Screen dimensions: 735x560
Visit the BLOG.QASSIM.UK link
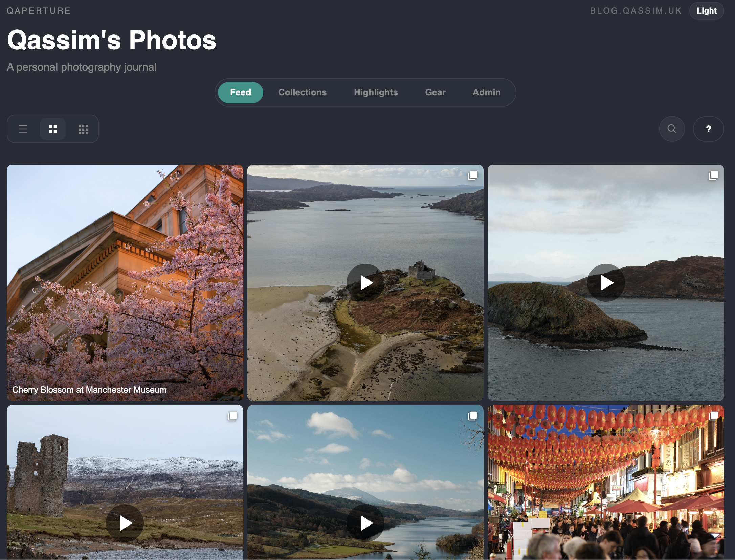point(636,11)
